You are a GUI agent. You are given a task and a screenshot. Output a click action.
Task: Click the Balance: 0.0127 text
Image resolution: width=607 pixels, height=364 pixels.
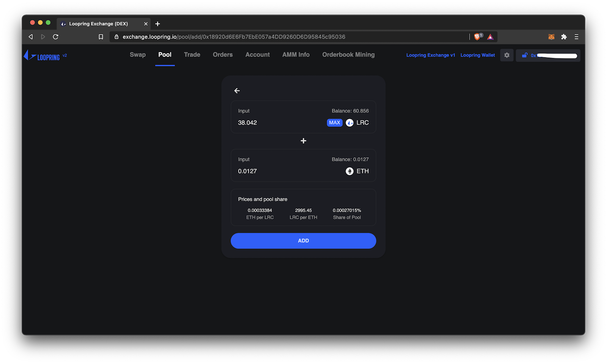coord(350,160)
